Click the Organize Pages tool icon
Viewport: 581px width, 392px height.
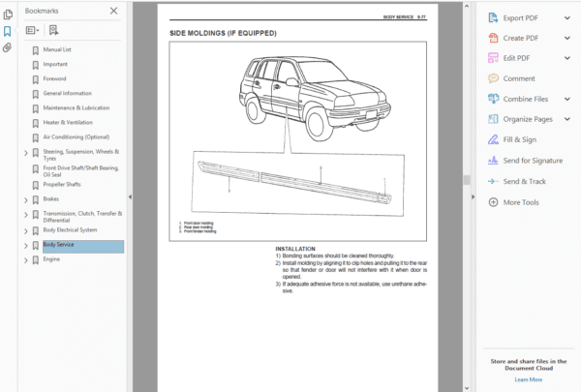coord(493,119)
